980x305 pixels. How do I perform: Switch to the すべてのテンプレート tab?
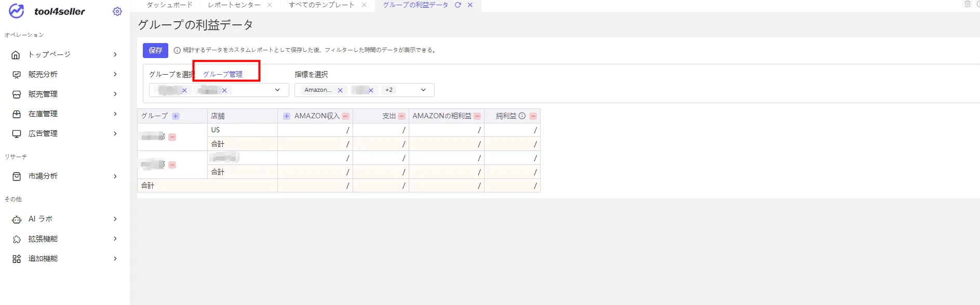pos(321,5)
